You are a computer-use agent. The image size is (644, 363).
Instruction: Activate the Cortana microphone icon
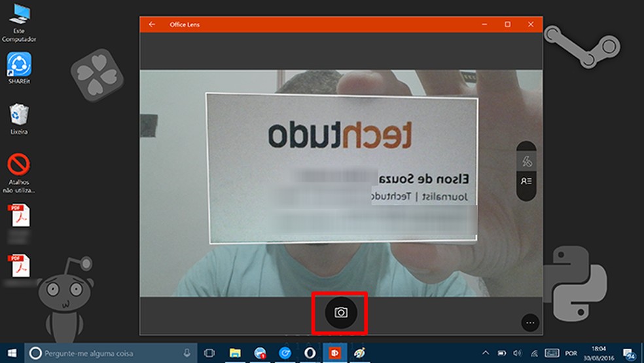187,353
